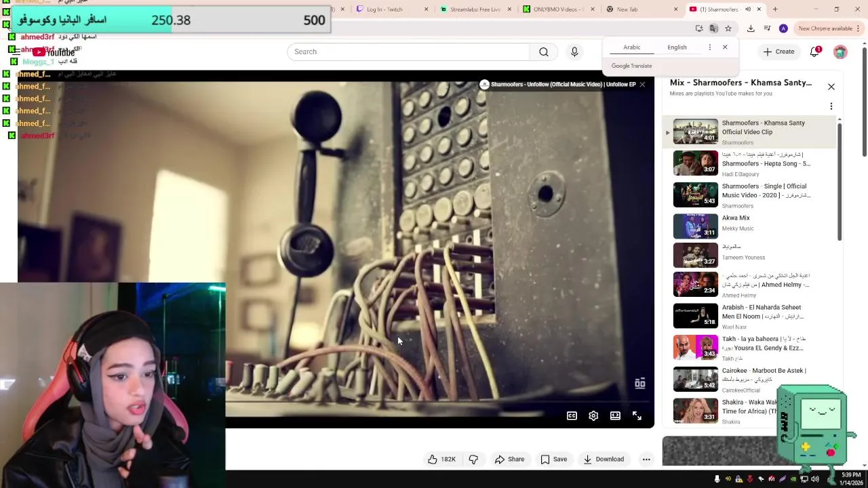Open Chrome media controls icon
The width and height of the screenshot is (868, 488).
pyautogui.click(x=767, y=28)
